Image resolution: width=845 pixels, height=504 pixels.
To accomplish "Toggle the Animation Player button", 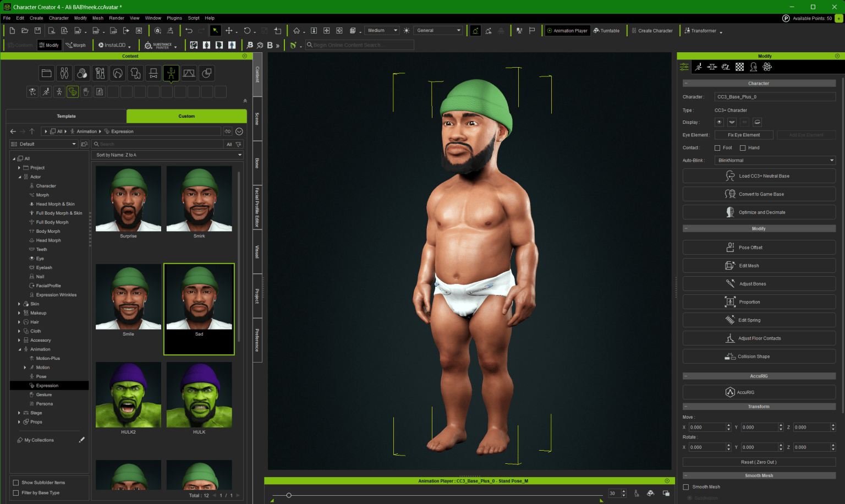I will (567, 31).
